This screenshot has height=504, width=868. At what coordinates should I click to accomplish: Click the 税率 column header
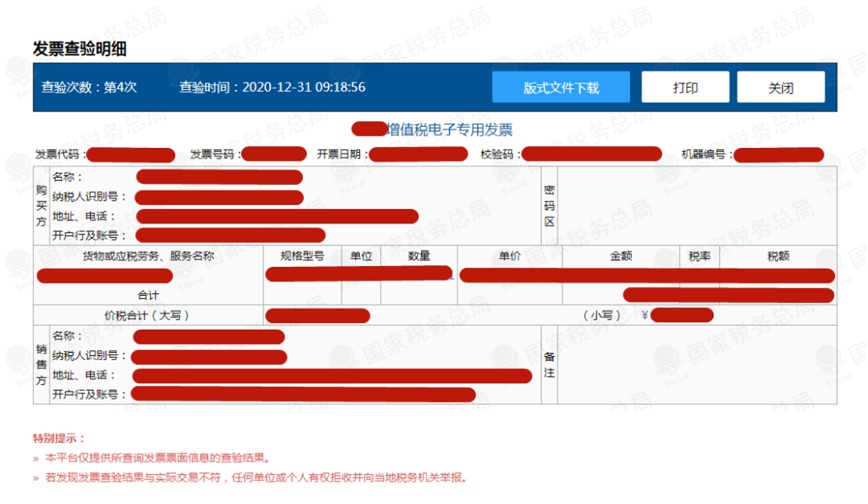pos(699,256)
